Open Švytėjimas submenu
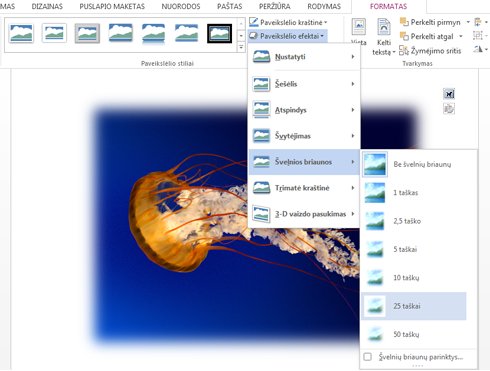Screen dimensions: 490x371 pos(304,136)
